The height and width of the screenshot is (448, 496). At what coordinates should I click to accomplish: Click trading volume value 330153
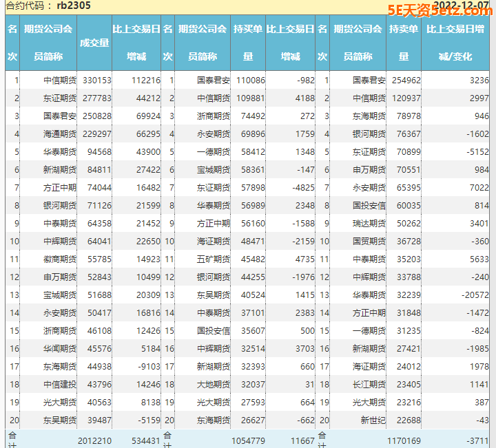pos(97,81)
